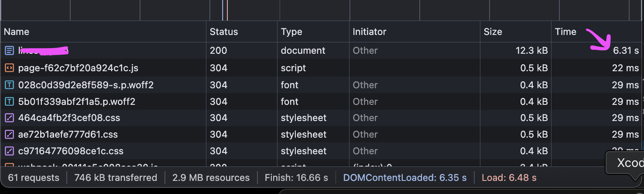Screen dimensions: 644x194
Task: Click the document icon in the first row
Action: pyautogui.click(x=9, y=51)
